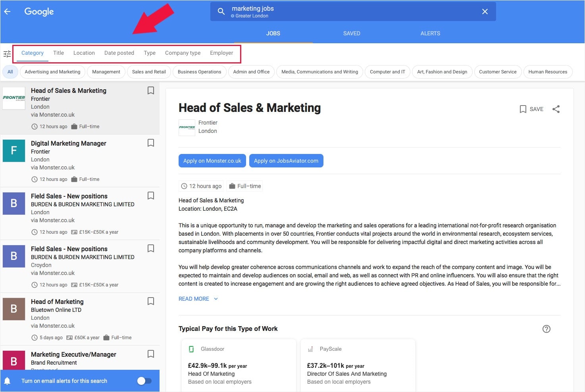Go back using the left arrow icon
This screenshot has width=585, height=392.
pyautogui.click(x=7, y=12)
